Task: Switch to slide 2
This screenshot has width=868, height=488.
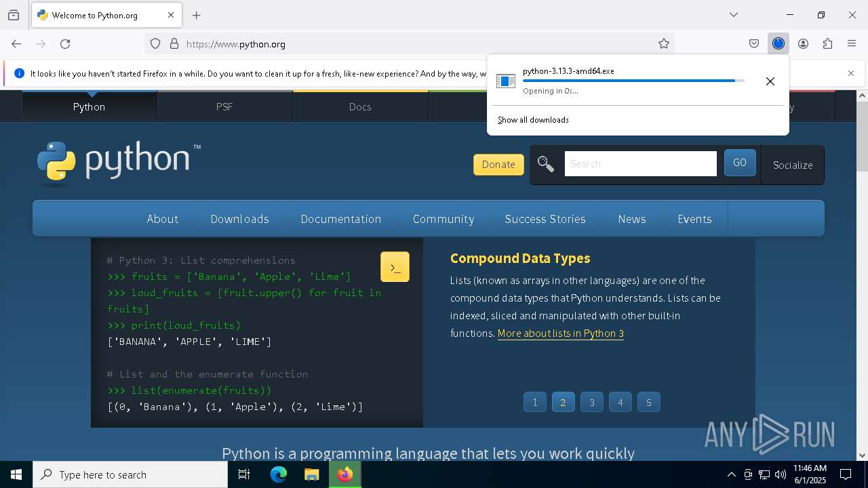Action: 563,402
